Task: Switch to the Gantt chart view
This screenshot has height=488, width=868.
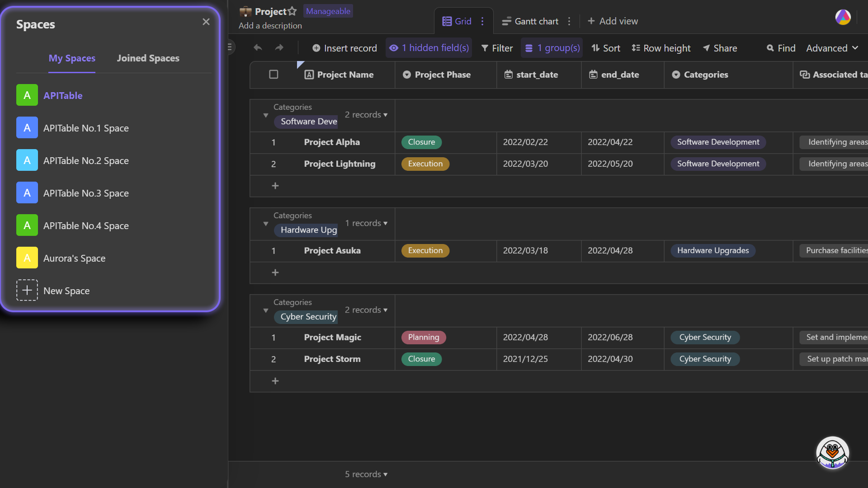Action: point(530,21)
